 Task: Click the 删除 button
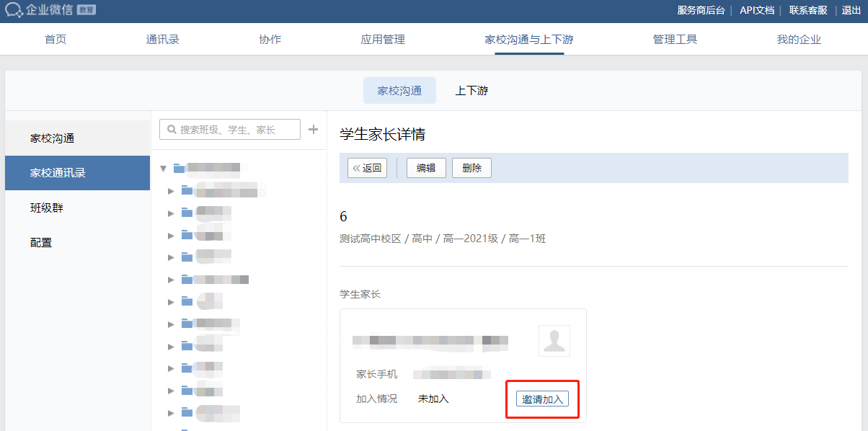[x=471, y=168]
